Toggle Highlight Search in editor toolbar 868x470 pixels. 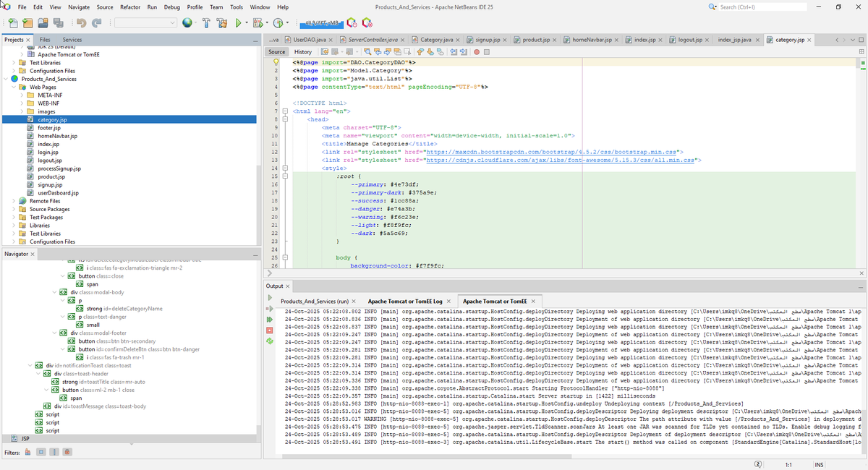click(397, 52)
